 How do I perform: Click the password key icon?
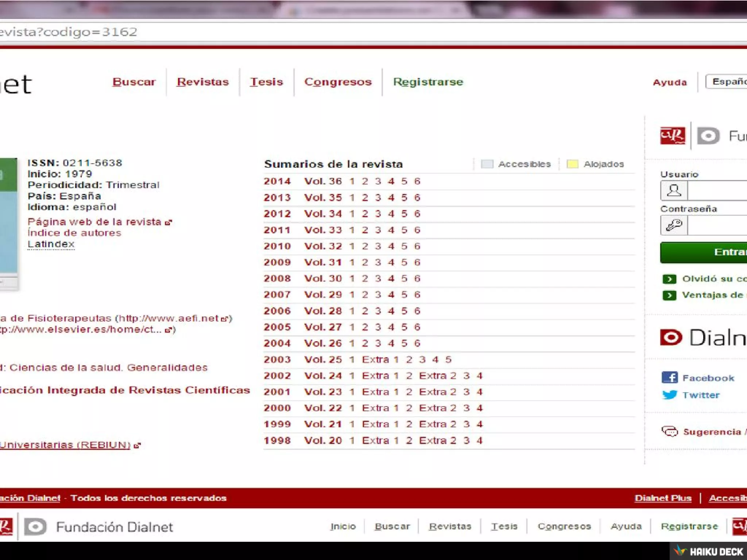pos(674,225)
